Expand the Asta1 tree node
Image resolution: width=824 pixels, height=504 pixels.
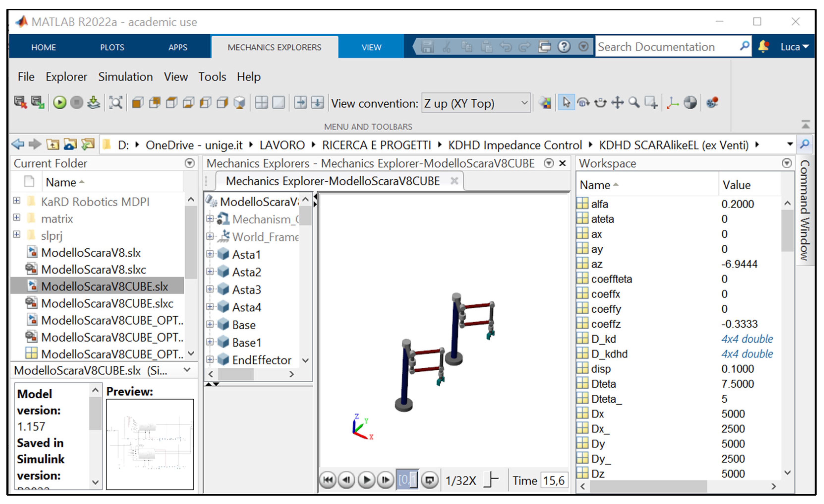[x=210, y=254]
